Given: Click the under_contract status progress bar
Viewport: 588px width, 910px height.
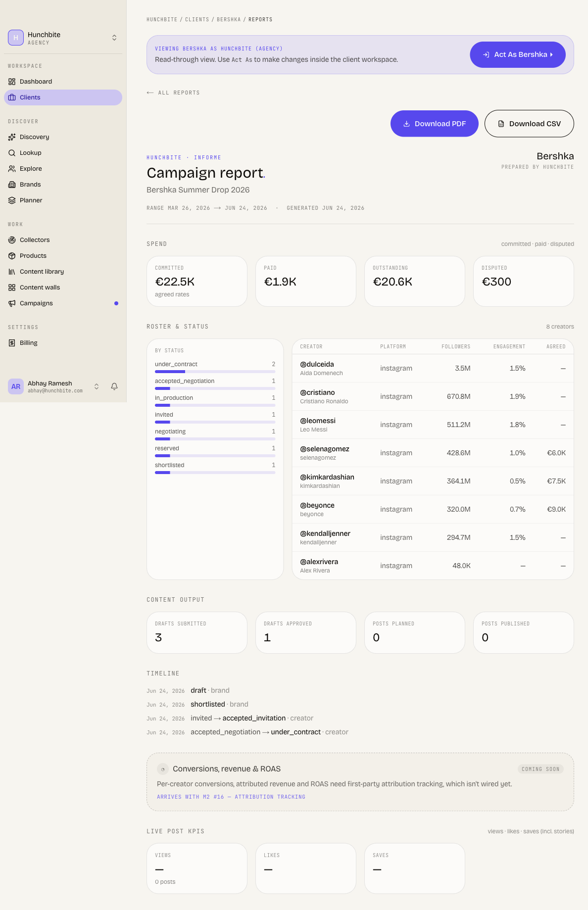Looking at the screenshot, I should (x=215, y=372).
